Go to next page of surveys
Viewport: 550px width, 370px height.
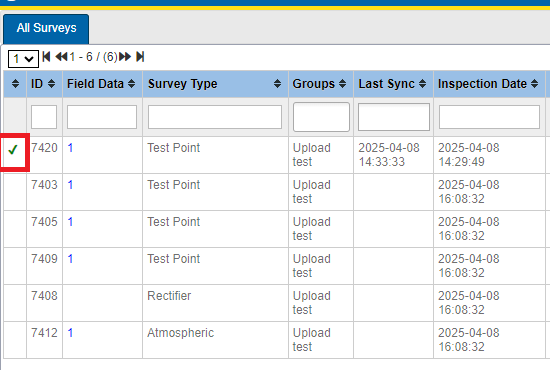tap(125, 56)
